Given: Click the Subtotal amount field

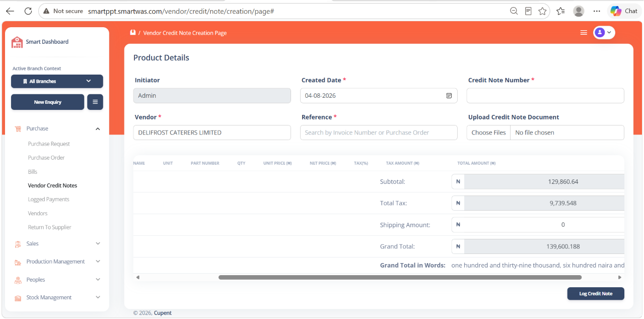Looking at the screenshot, I should tap(544, 181).
